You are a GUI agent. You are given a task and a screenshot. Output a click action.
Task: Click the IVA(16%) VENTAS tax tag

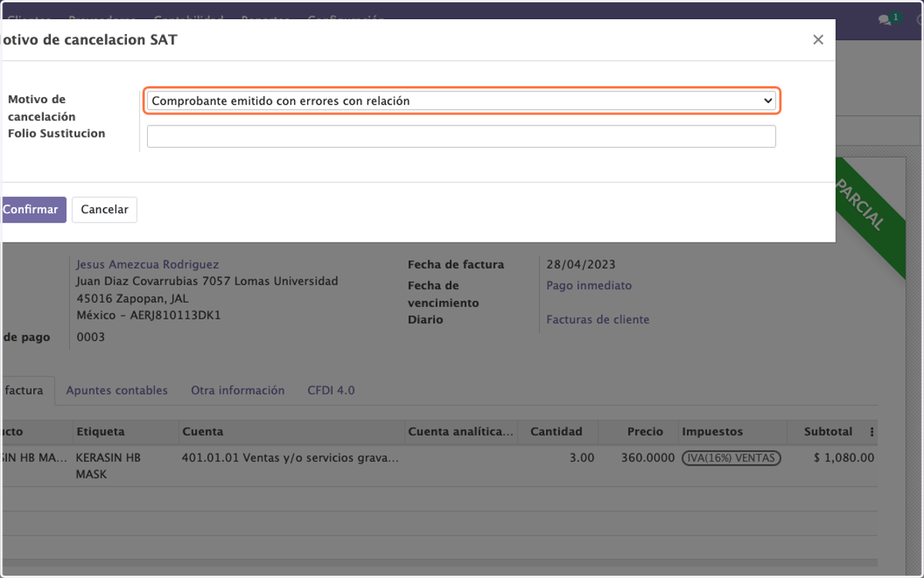point(731,458)
